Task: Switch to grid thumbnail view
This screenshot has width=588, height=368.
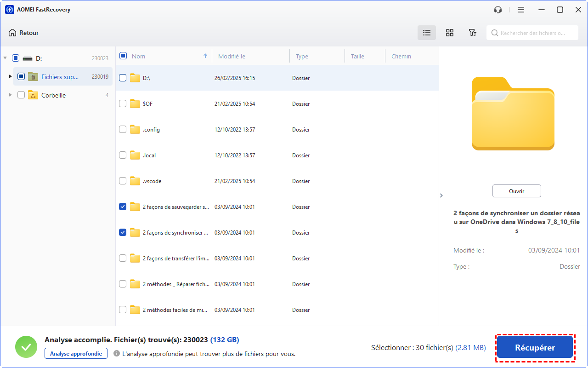Action: pos(450,33)
